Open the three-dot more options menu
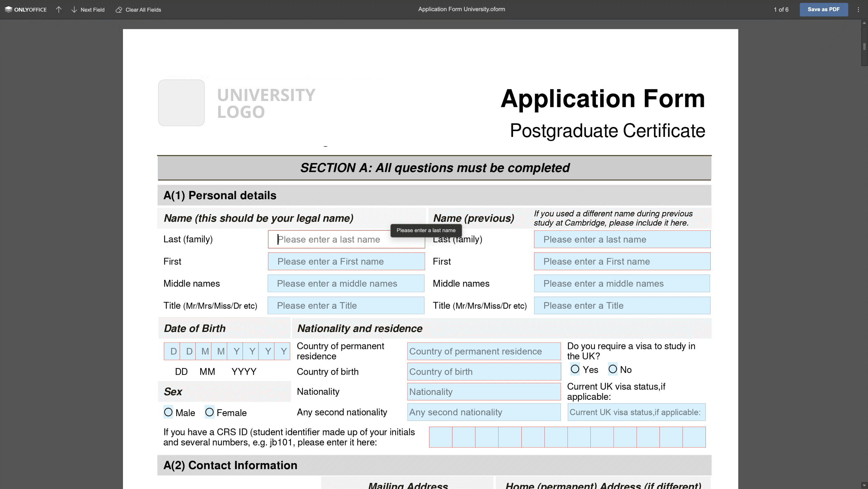Image resolution: width=868 pixels, height=489 pixels. click(x=858, y=9)
